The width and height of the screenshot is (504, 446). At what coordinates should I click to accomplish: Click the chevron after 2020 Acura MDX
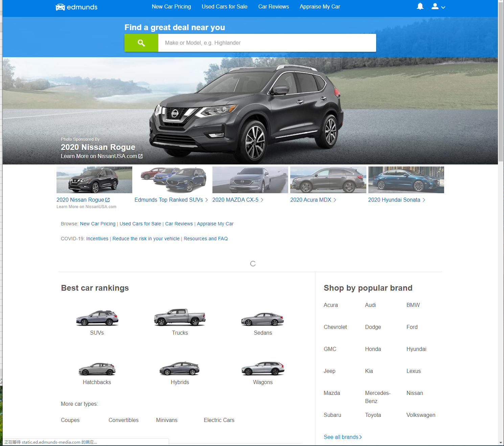pyautogui.click(x=335, y=200)
